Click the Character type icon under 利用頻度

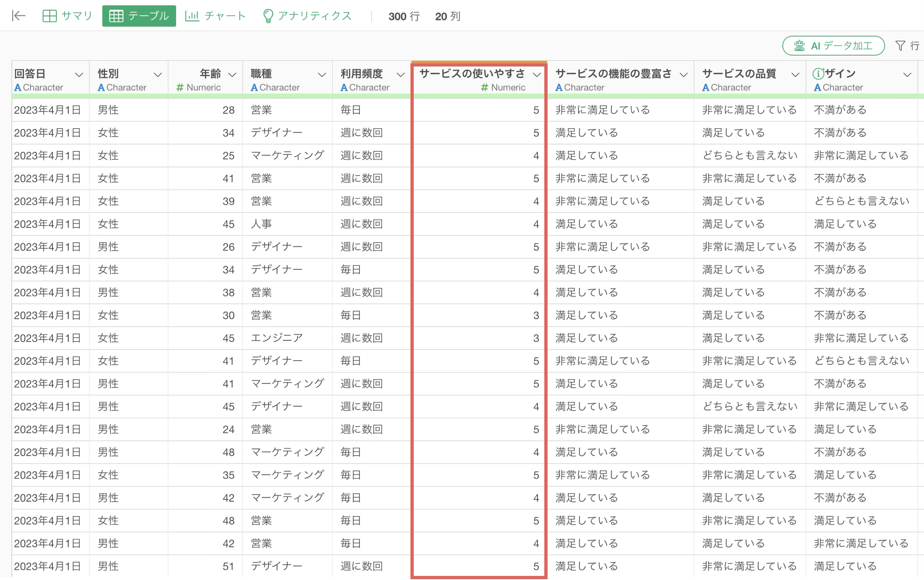(344, 88)
